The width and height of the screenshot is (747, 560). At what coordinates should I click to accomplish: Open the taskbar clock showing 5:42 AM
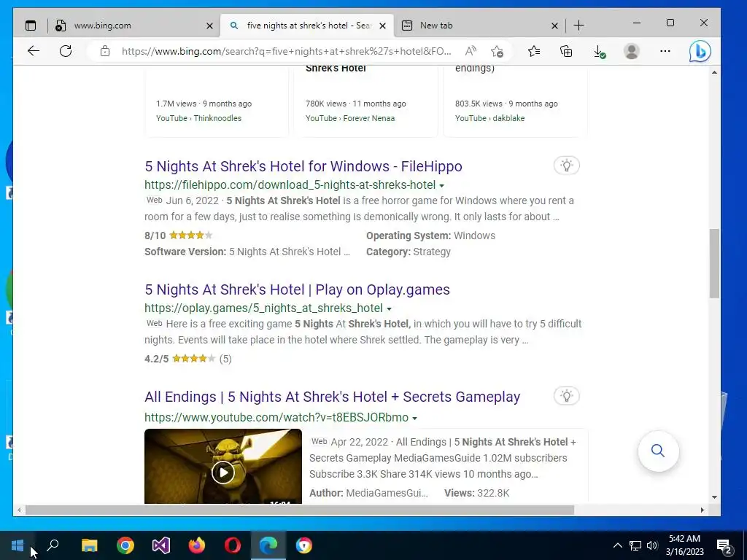[684, 545]
